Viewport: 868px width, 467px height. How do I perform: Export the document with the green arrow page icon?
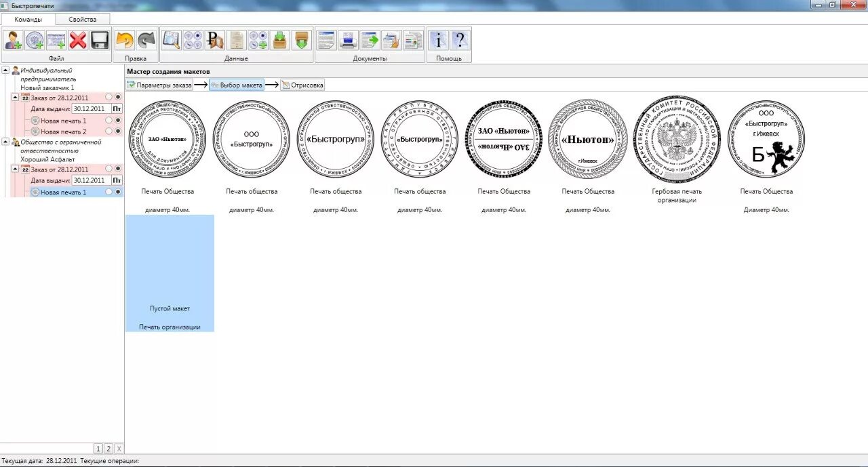pyautogui.click(x=370, y=40)
